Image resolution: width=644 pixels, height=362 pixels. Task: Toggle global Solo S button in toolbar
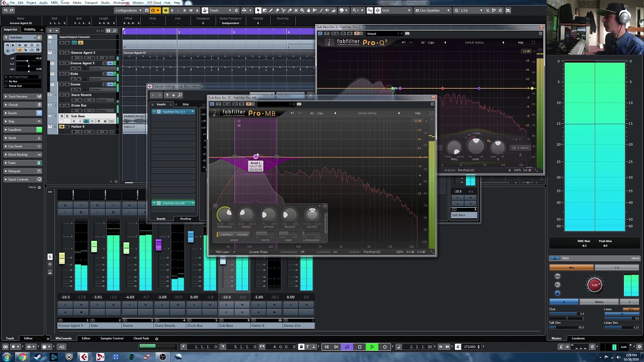[x=172, y=10]
